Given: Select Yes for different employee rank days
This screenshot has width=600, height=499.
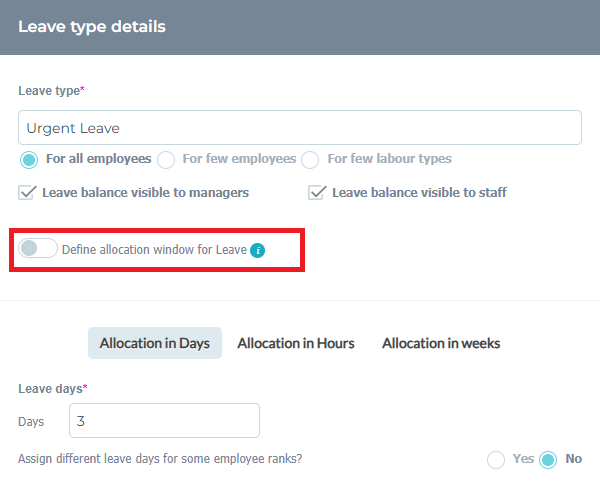Looking at the screenshot, I should click(496, 460).
